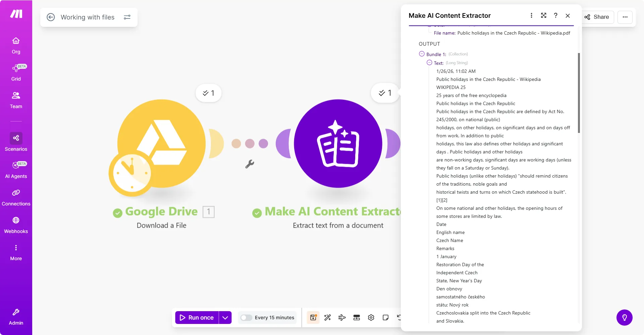Click the Google Drive module name label
This screenshot has width=644, height=335.
(161, 211)
